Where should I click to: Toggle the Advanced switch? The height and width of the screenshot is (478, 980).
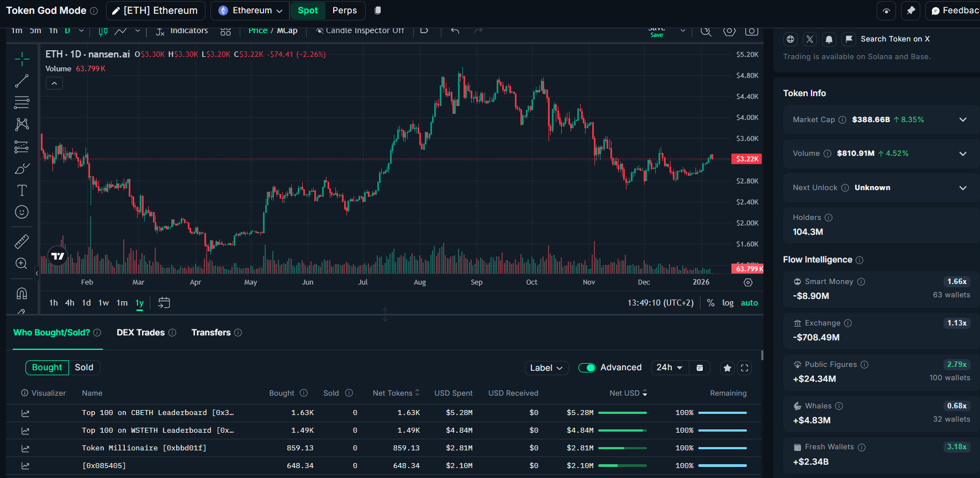click(x=587, y=368)
